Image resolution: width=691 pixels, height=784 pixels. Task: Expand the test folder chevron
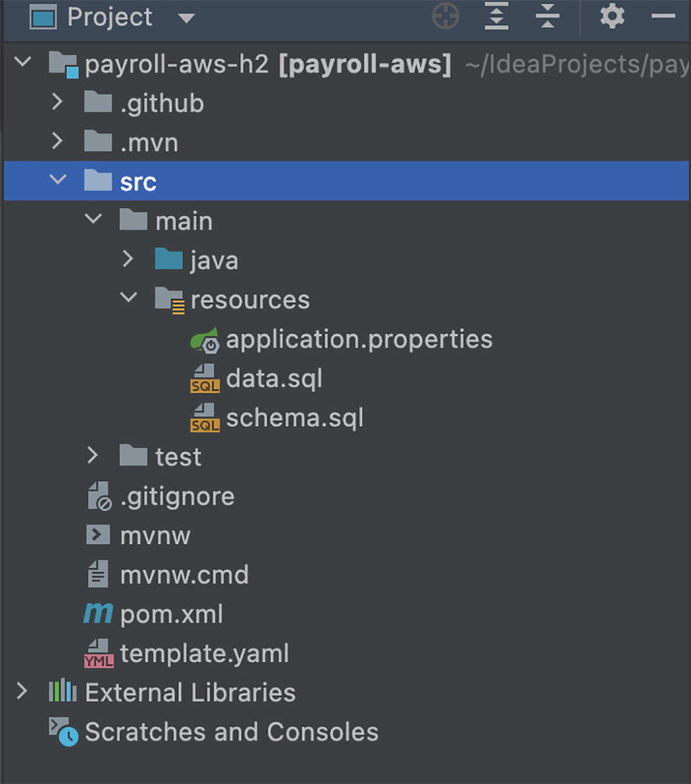tap(93, 456)
